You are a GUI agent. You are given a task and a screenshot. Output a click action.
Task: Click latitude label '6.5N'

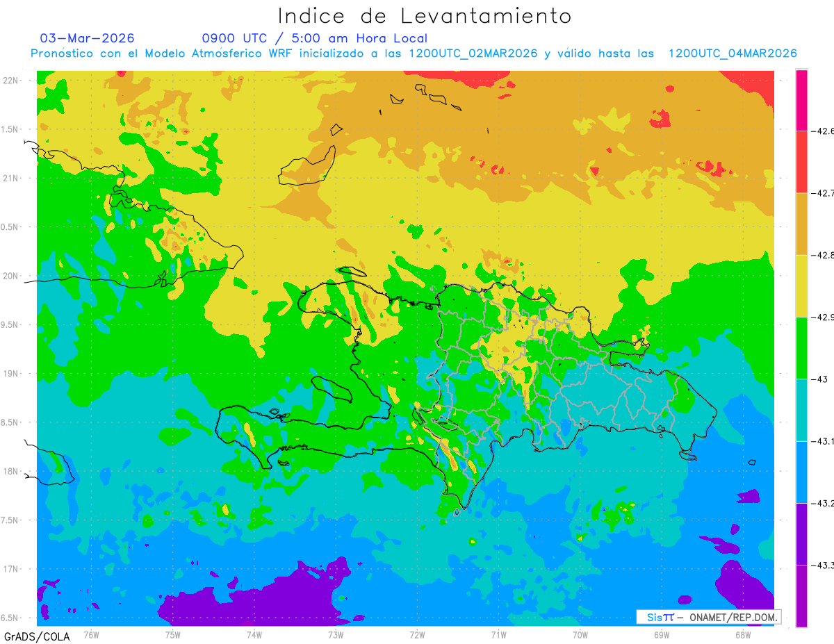click(x=9, y=618)
